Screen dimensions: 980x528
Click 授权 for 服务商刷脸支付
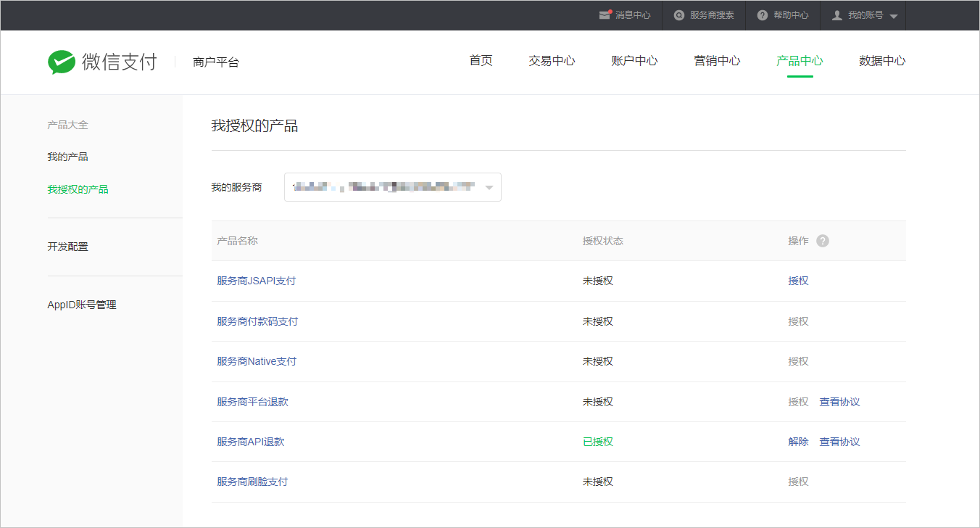798,482
